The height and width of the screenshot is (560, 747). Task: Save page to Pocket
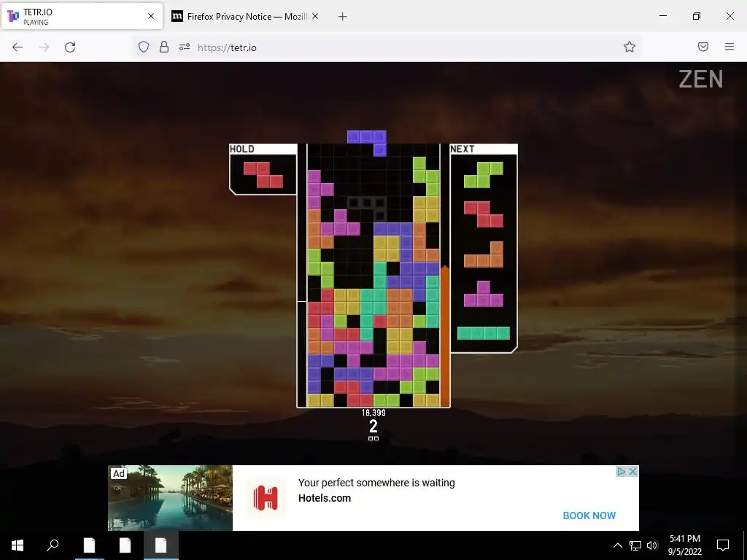pyautogui.click(x=703, y=47)
